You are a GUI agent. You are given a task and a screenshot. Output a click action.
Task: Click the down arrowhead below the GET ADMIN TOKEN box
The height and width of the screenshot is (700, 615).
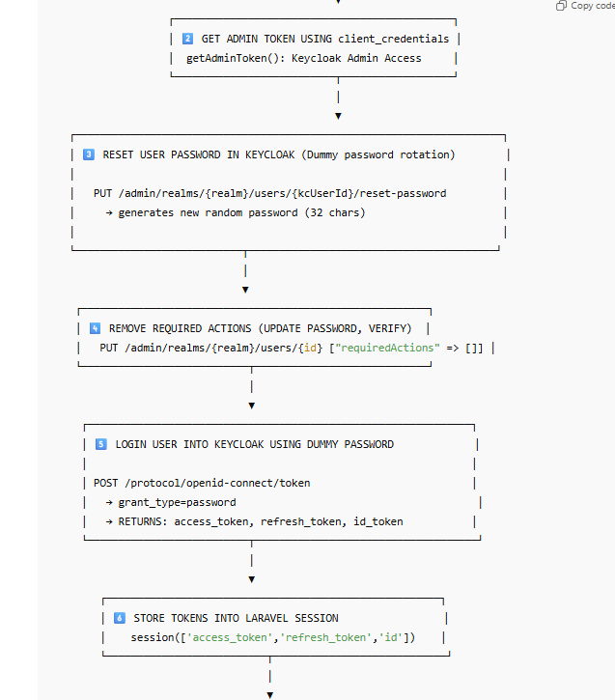click(338, 116)
